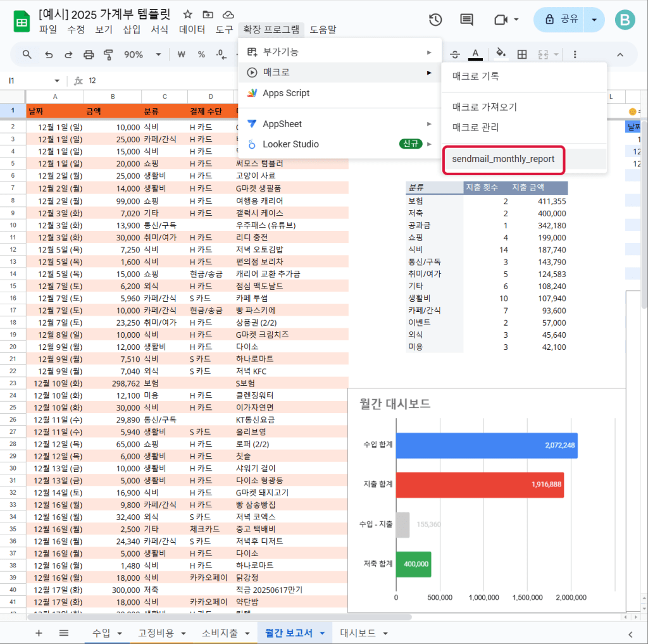Click the search magnifier in toolbar

[27, 54]
